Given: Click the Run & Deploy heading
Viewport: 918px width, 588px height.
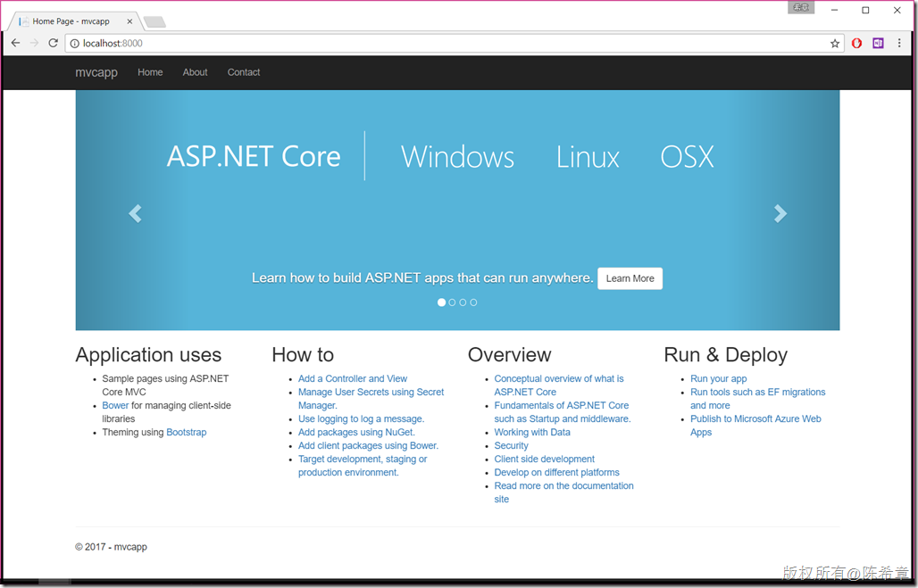Looking at the screenshot, I should tap(725, 354).
